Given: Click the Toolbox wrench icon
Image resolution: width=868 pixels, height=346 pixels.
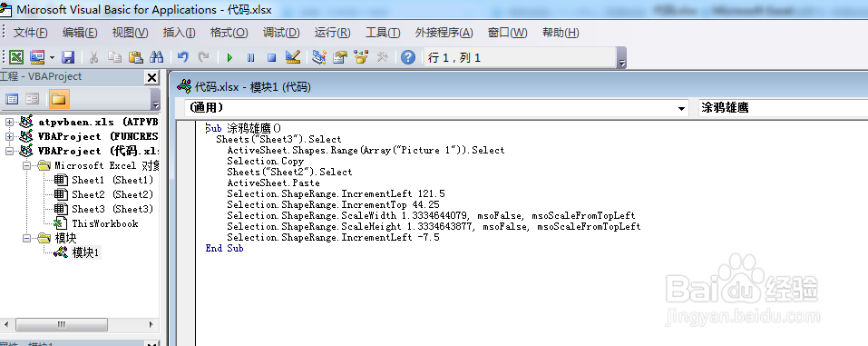Looking at the screenshot, I should click(x=382, y=57).
